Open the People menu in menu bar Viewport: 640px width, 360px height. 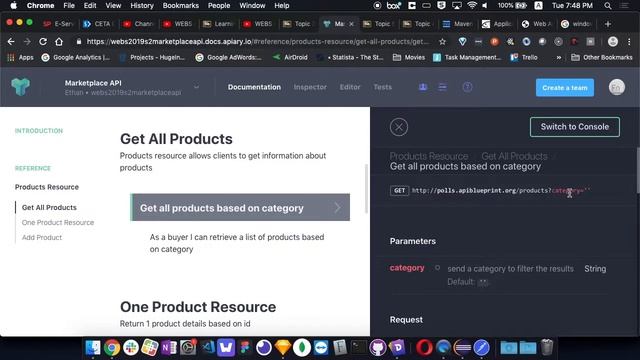pyautogui.click(x=219, y=6)
